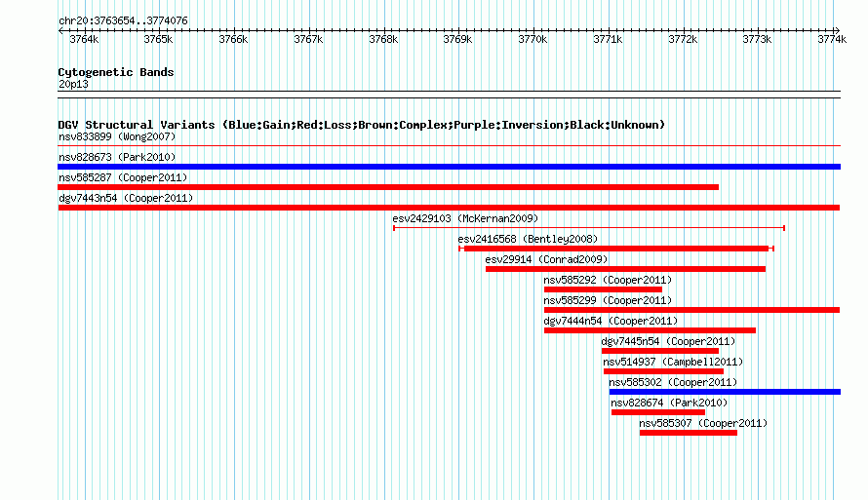Open nsv585292 (Cooper2011) variant label
Screen dimensions: 868x500
pyautogui.click(x=608, y=280)
